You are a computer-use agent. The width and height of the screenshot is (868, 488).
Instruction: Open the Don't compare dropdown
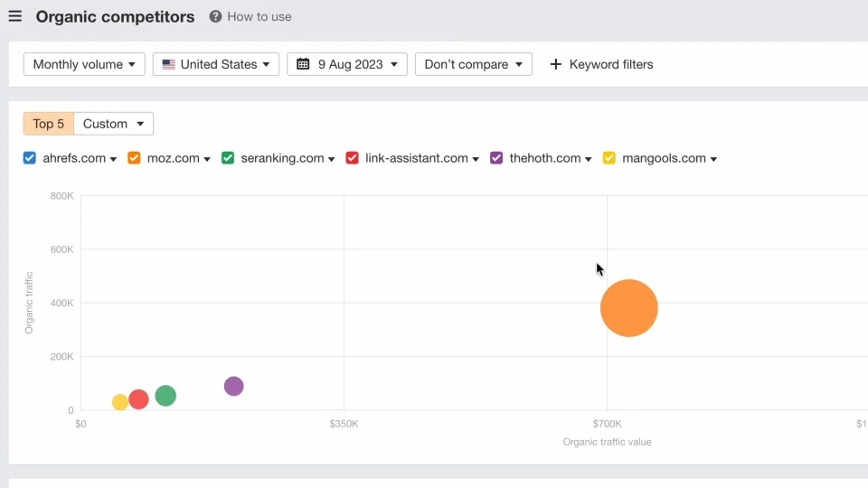(x=473, y=64)
